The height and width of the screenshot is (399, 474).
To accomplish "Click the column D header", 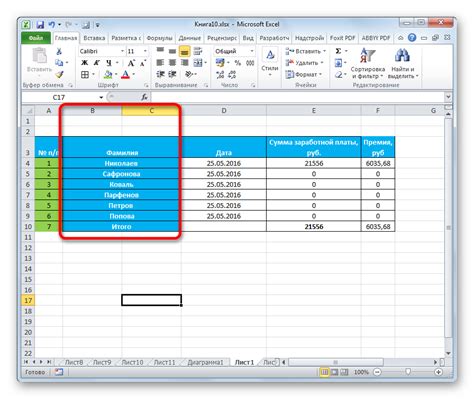I will tap(224, 111).
